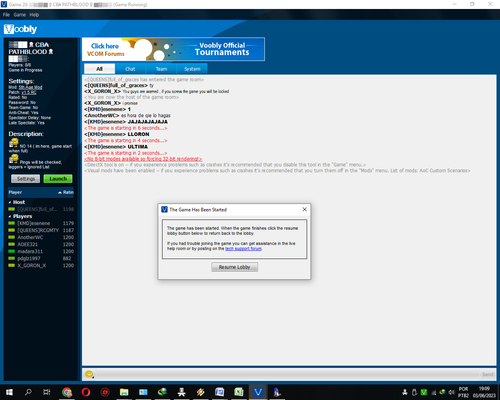Switch to the System tab

[192, 69]
